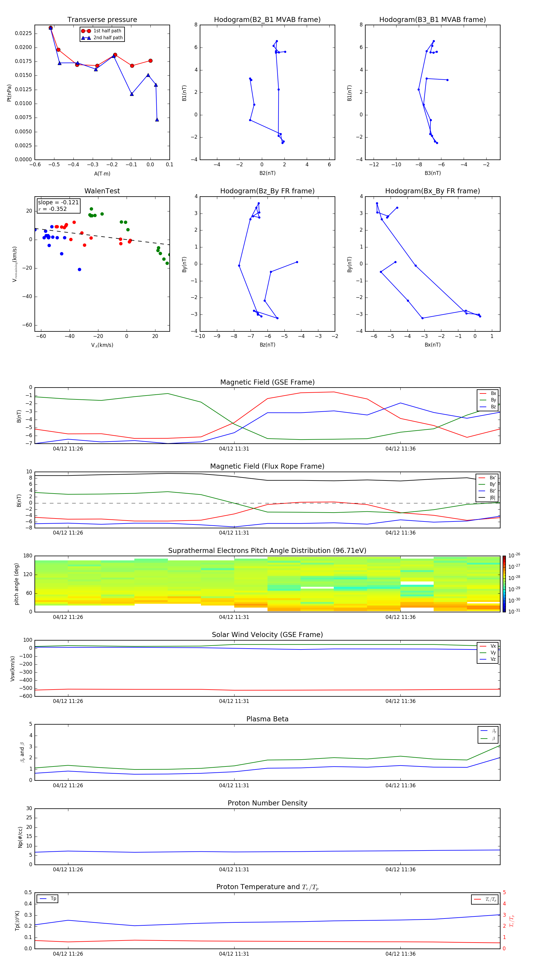Click the blue Np line in density panel

[267, 851]
